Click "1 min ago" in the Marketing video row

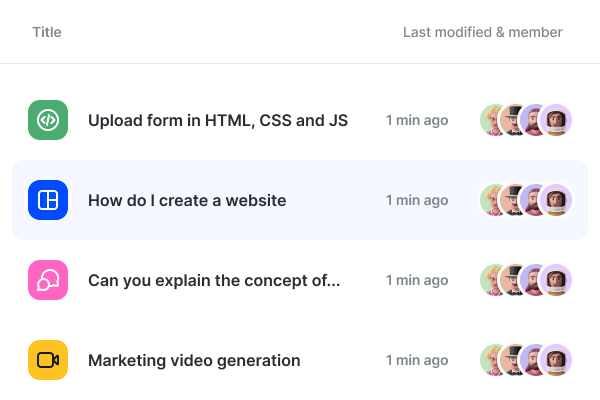(x=417, y=360)
